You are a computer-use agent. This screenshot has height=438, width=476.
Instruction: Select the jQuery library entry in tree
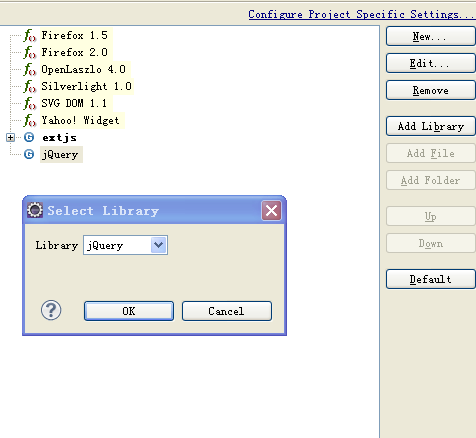pyautogui.click(x=60, y=155)
